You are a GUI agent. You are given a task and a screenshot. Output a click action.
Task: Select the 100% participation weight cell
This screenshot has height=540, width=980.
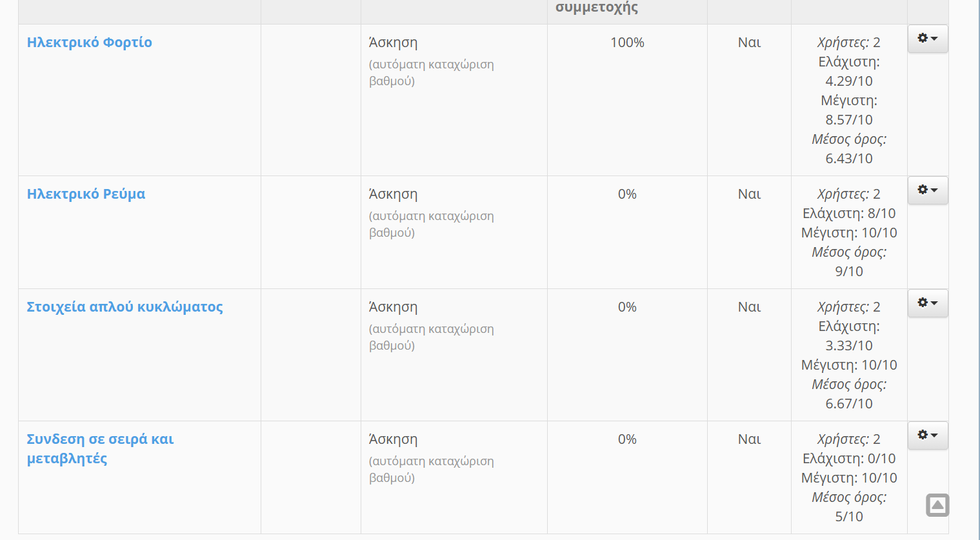(x=627, y=43)
